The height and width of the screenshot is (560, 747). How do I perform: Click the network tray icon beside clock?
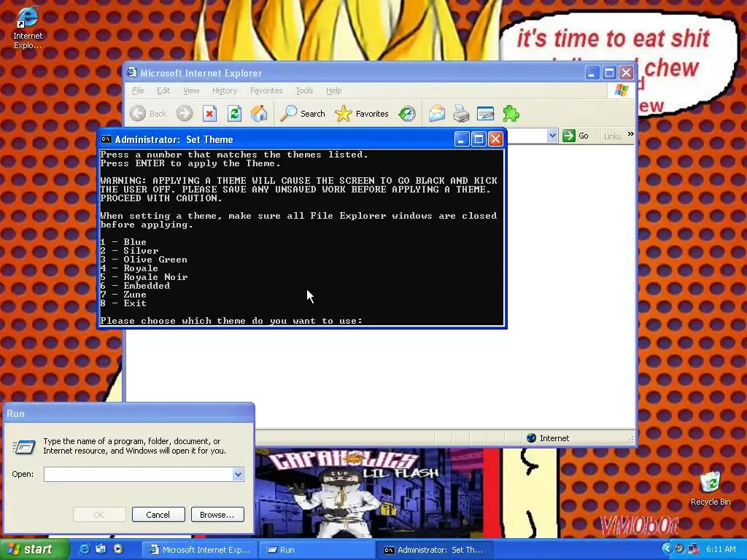click(694, 550)
